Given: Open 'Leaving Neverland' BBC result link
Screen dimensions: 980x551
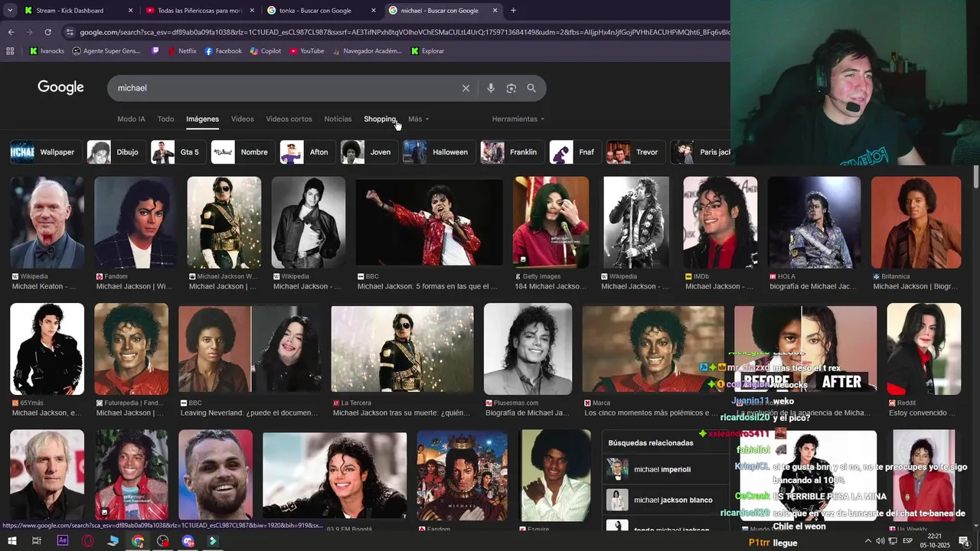Looking at the screenshot, I should [x=249, y=413].
